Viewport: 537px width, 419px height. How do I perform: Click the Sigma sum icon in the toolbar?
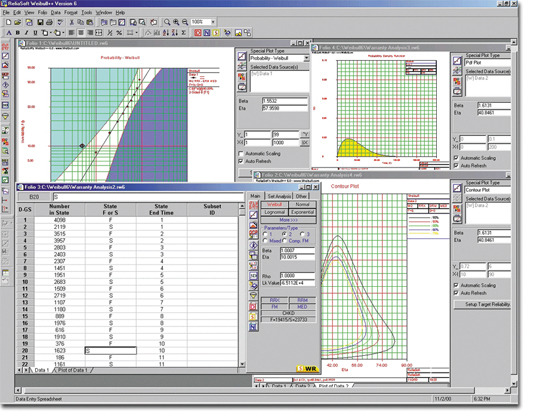click(x=184, y=33)
